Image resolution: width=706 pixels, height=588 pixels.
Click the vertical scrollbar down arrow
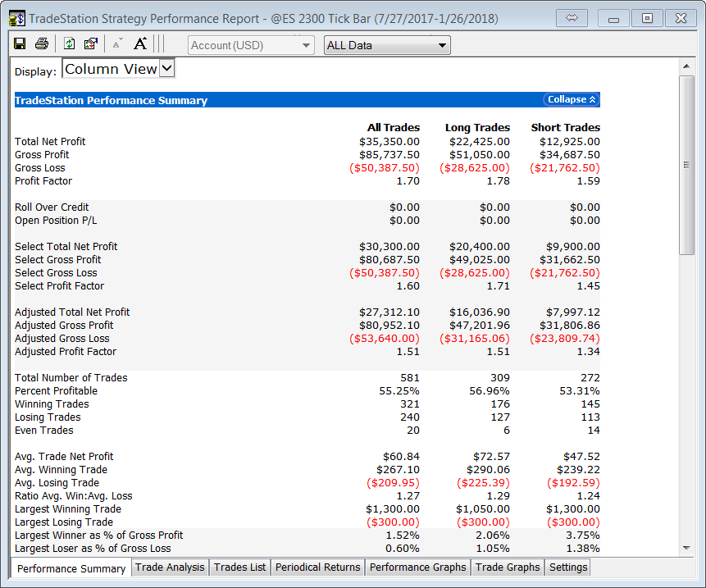pos(687,549)
